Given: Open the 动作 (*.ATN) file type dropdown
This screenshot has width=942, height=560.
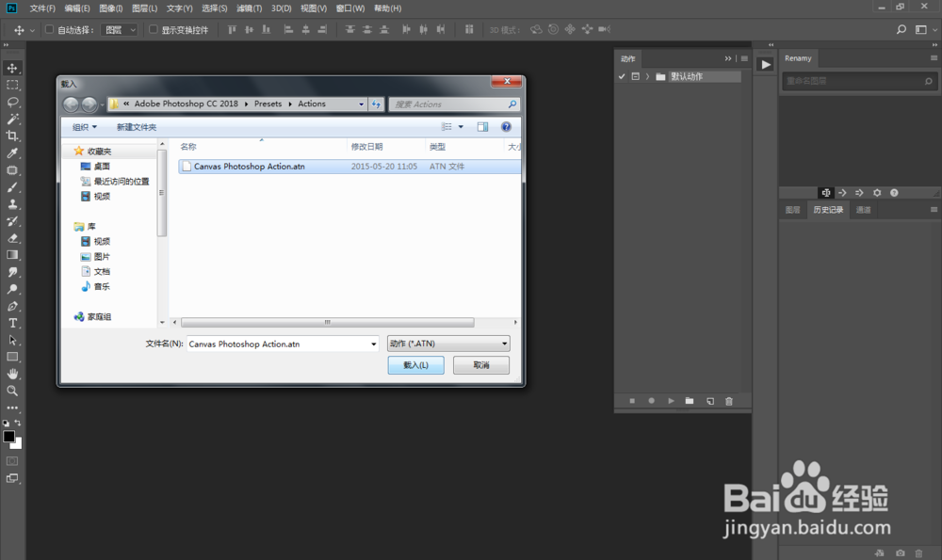Looking at the screenshot, I should (x=448, y=344).
